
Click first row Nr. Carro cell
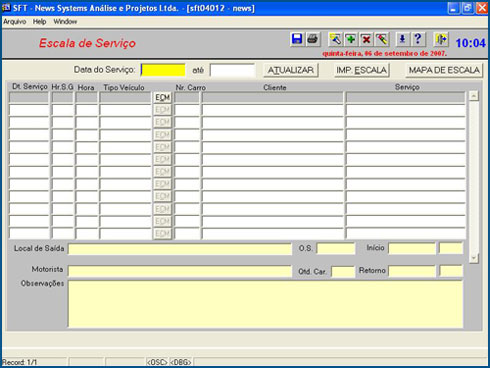pyautogui.click(x=187, y=97)
